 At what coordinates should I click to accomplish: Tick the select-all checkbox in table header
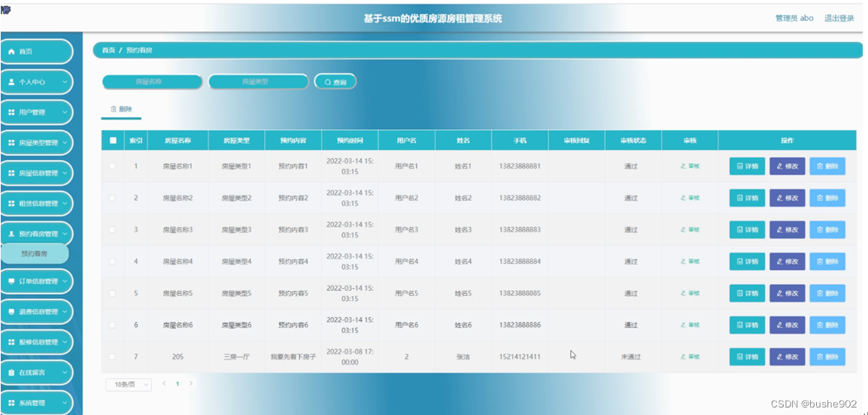113,141
